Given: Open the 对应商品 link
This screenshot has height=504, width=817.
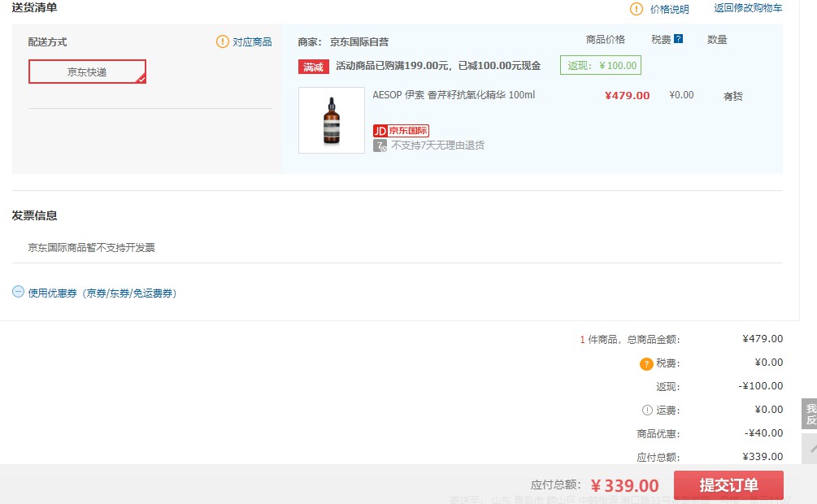Looking at the screenshot, I should [x=252, y=41].
